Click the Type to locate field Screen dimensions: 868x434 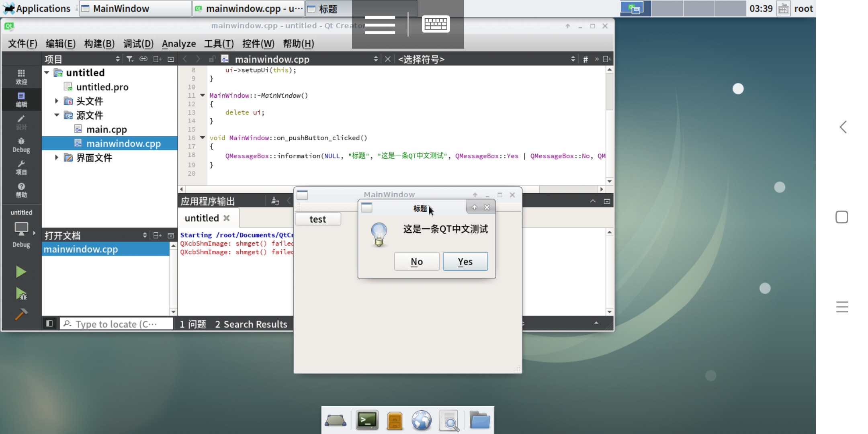tap(117, 324)
